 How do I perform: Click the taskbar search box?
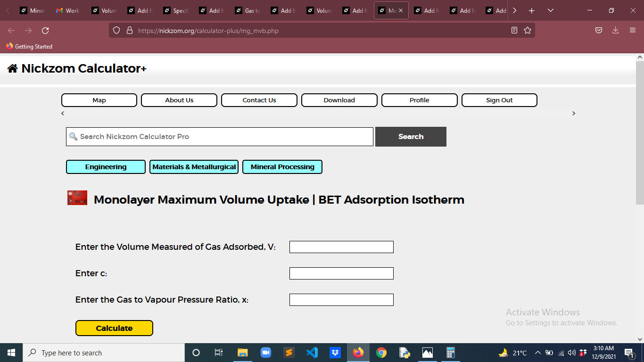tap(104, 353)
